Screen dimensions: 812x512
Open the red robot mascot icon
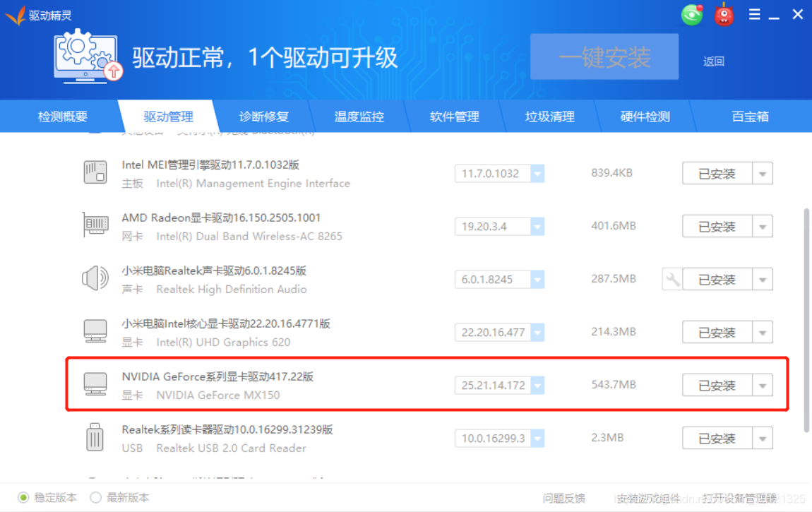tap(724, 15)
